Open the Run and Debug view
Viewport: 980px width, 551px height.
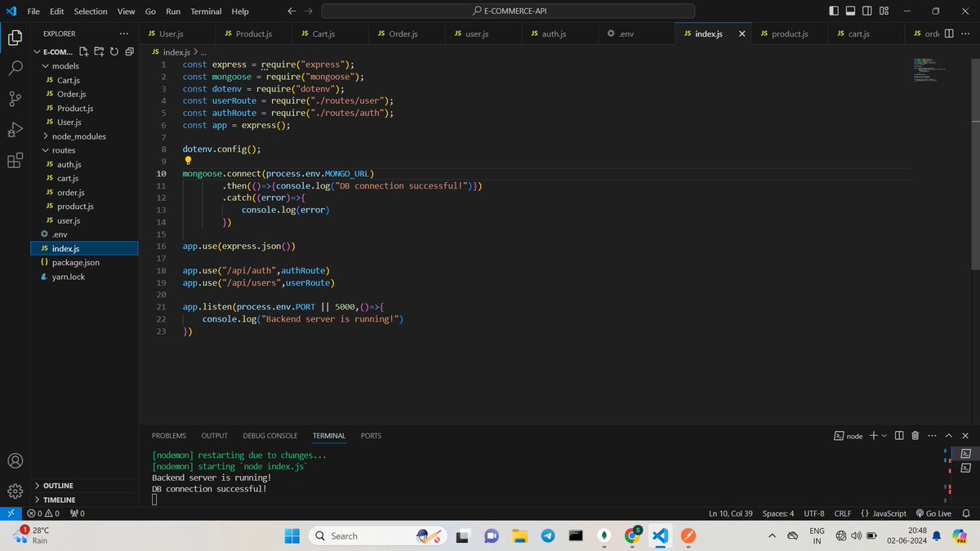tap(15, 129)
